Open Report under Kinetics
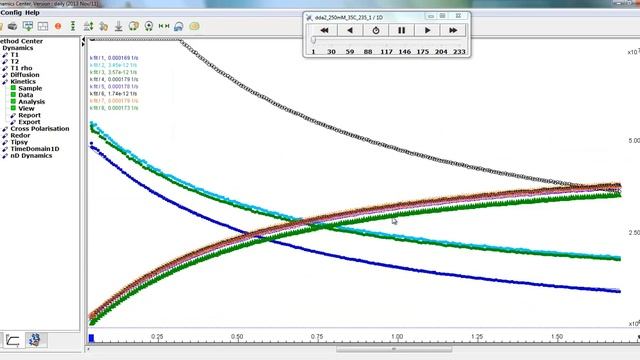Image resolution: width=640 pixels, height=360 pixels. pos(29,115)
